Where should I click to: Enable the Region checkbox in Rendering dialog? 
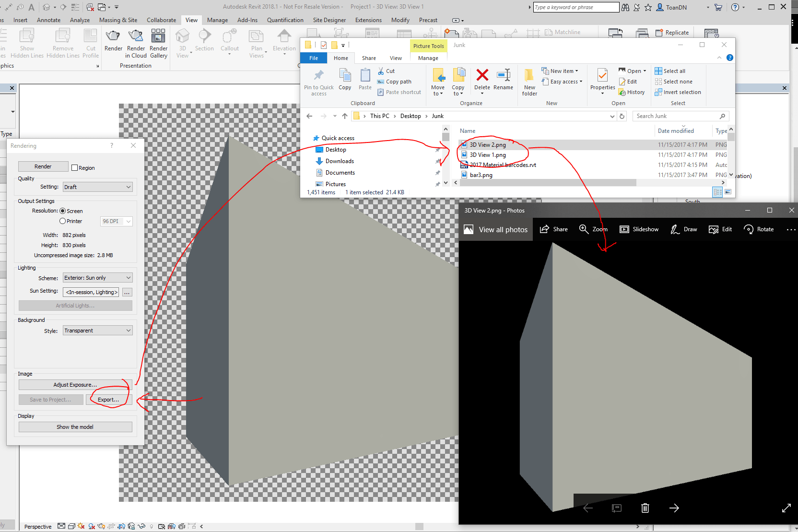(75, 167)
